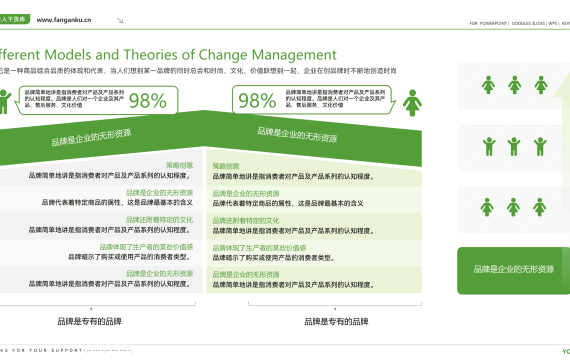Click the first woman icon in the bottom card
This screenshot has height=360, width=570.
tap(487, 207)
